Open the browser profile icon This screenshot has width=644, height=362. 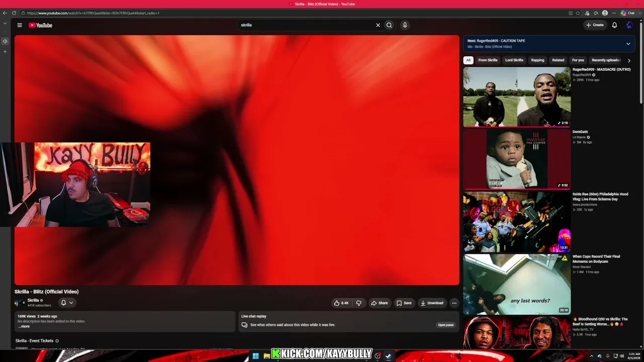tap(605, 13)
